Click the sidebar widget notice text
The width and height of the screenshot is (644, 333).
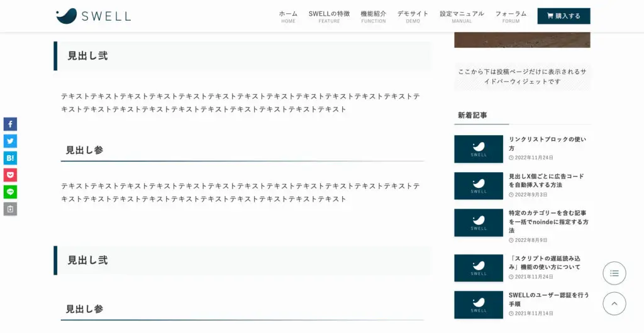pos(522,76)
